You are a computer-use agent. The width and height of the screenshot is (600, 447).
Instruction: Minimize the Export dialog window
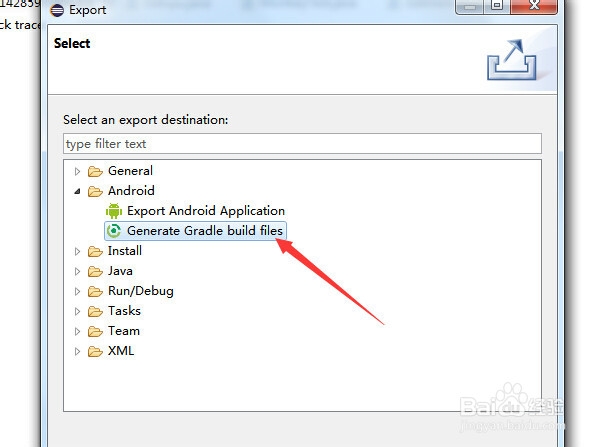470,6
